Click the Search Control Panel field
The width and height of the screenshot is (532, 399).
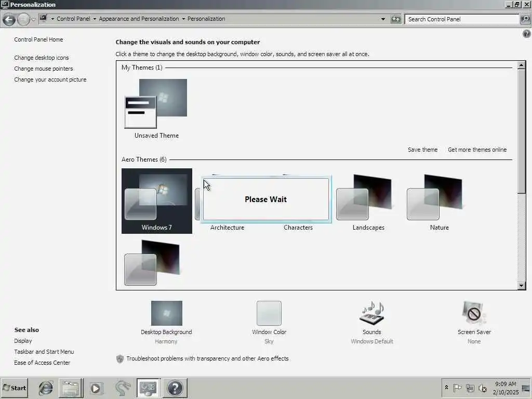click(x=462, y=19)
